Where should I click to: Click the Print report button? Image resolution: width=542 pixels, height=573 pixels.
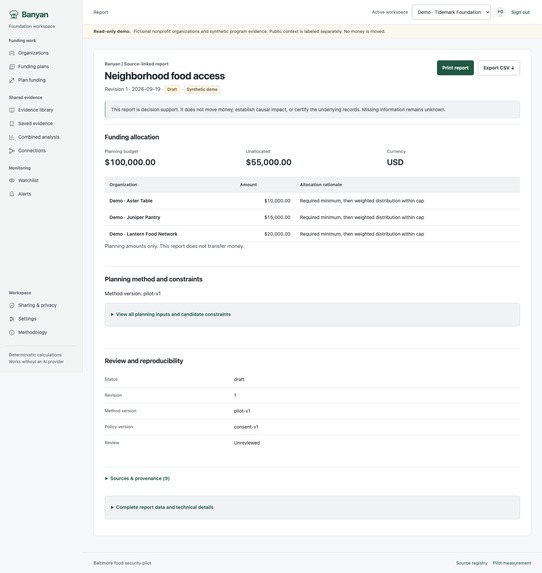click(x=455, y=68)
